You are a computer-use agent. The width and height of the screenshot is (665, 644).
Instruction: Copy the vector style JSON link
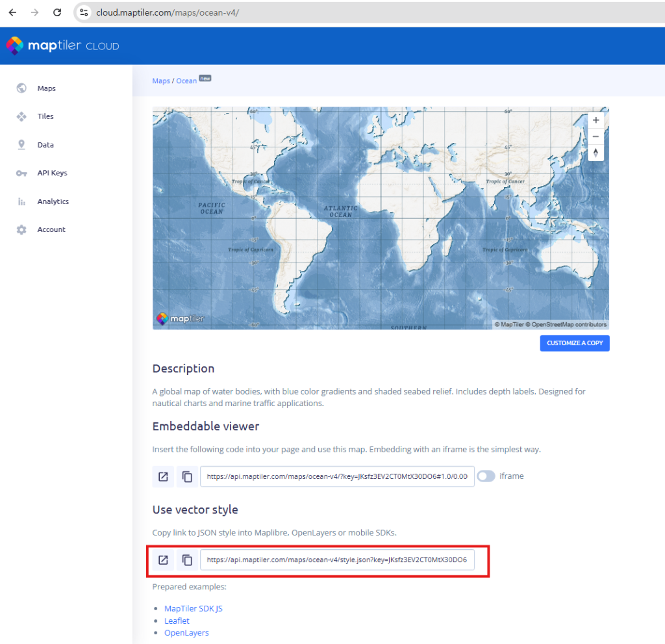187,560
